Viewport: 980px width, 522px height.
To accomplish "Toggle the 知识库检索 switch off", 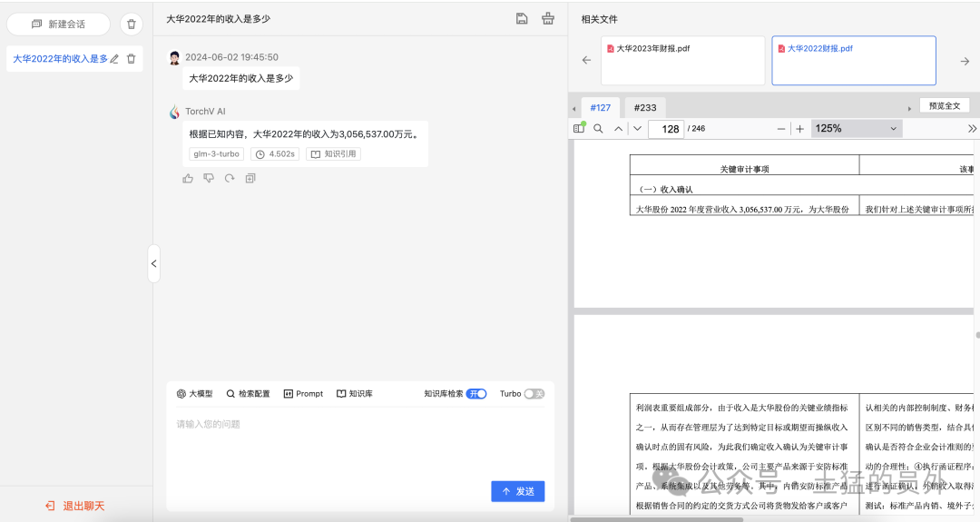I will coord(476,394).
